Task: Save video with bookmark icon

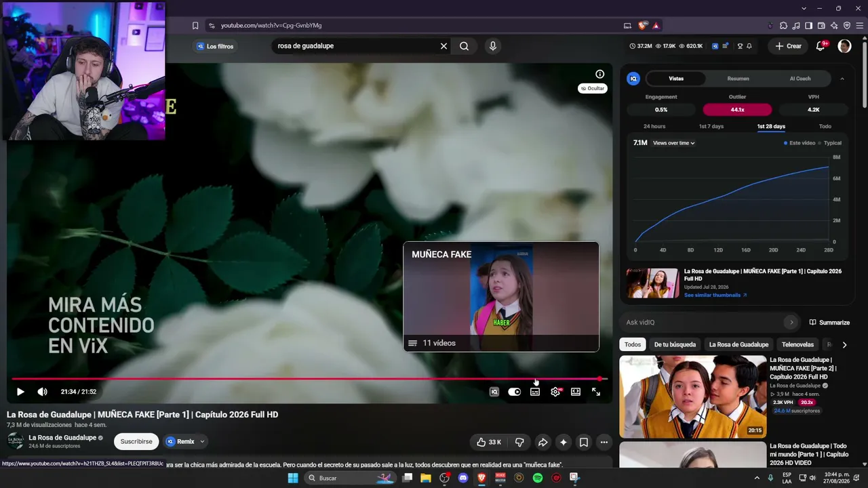Action: click(583, 442)
